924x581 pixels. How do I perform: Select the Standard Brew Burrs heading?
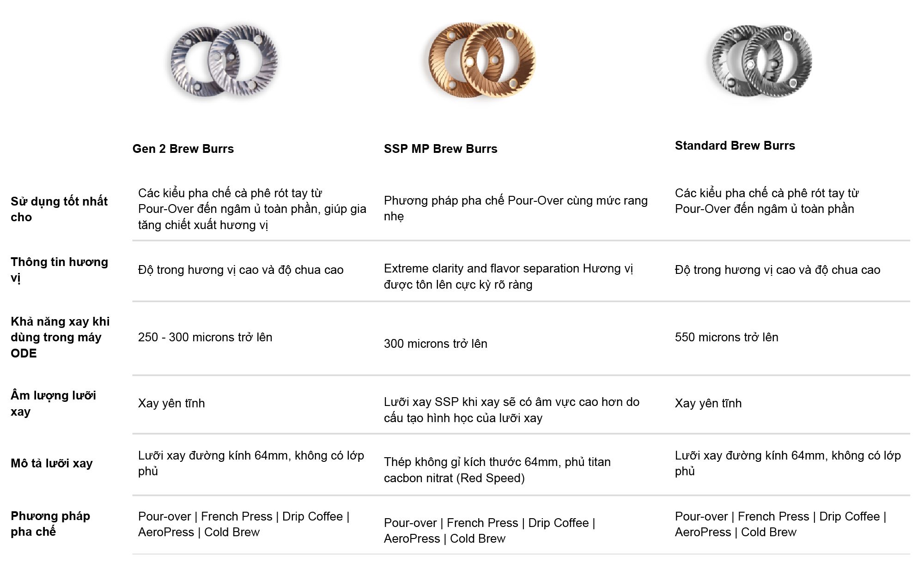pyautogui.click(x=735, y=145)
